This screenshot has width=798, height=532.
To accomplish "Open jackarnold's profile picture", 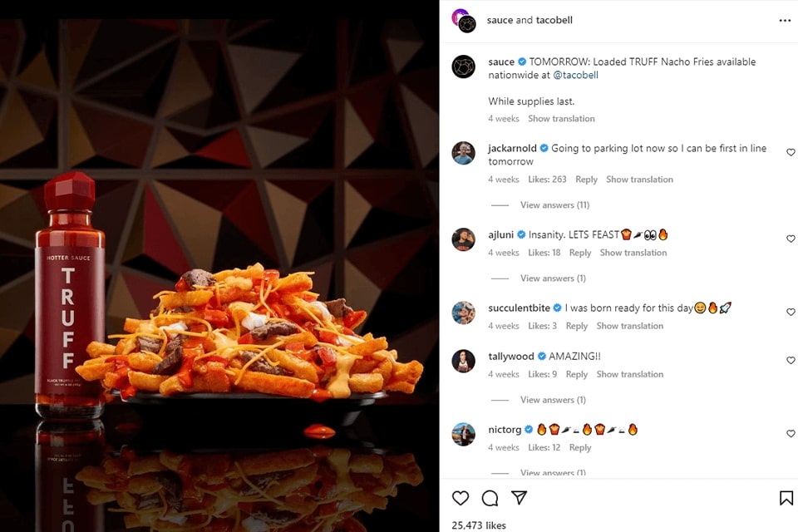I will coord(463,153).
